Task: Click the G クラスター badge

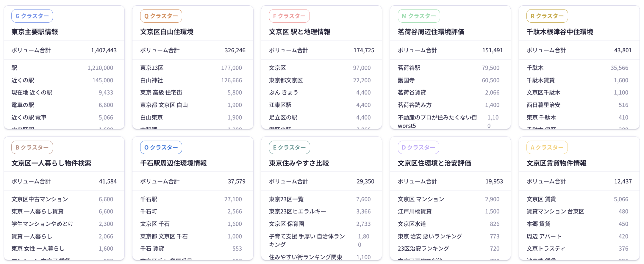Action: coord(32,16)
